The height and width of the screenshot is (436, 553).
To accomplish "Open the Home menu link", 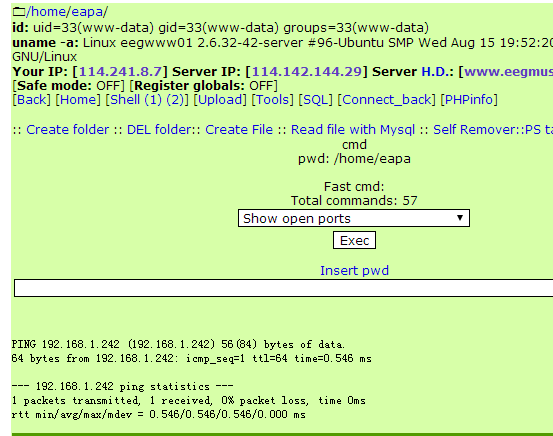I will [78, 100].
